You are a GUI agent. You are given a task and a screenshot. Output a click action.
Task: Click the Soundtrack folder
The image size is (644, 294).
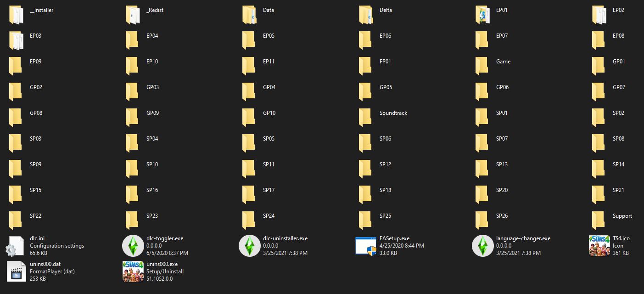(365, 118)
